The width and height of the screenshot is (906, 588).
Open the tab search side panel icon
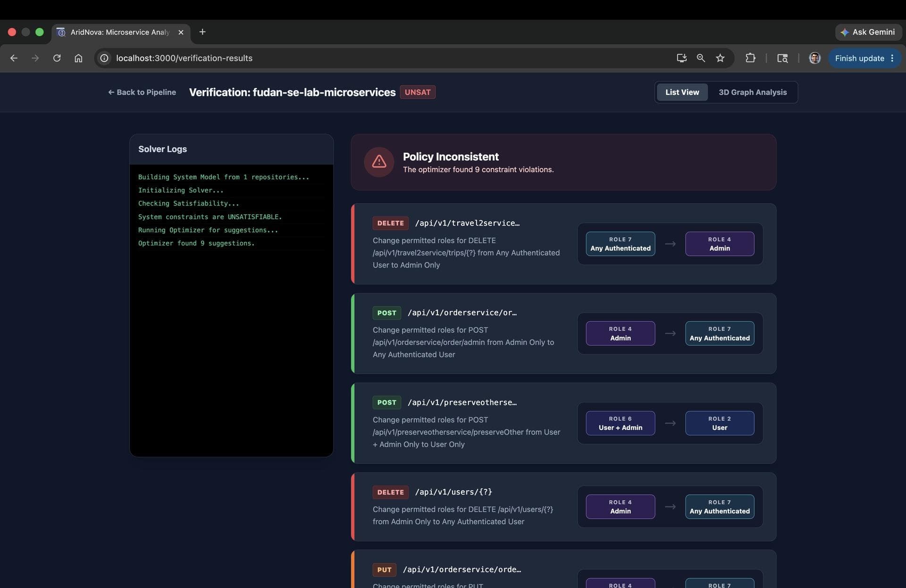782,58
